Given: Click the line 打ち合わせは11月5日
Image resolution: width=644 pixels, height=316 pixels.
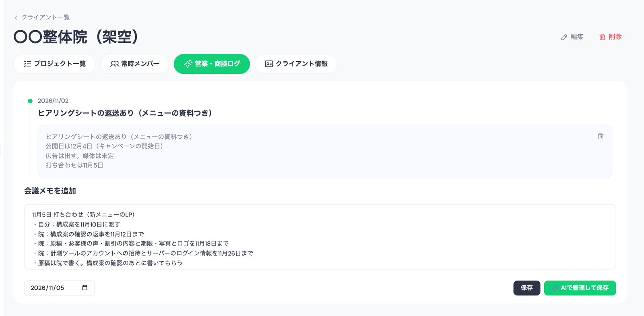Looking at the screenshot, I should coord(74,165).
